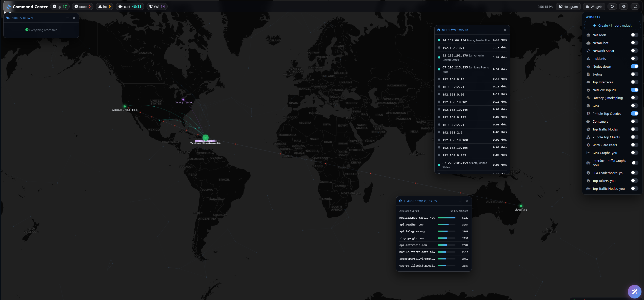Enable the Latency (Smokeping) widget switch

point(634,98)
